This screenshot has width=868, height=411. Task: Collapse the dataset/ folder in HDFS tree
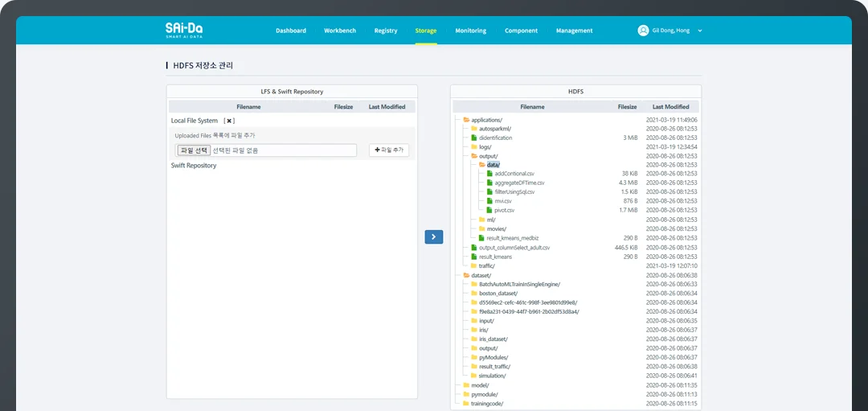[466, 275]
